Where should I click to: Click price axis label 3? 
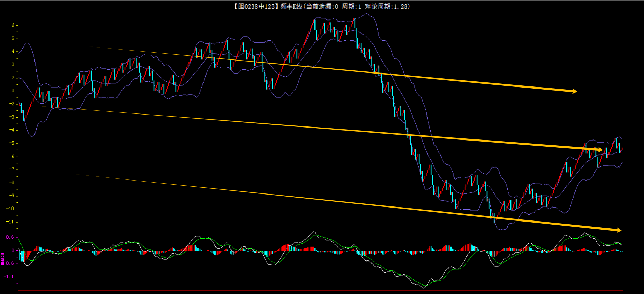pyautogui.click(x=13, y=65)
